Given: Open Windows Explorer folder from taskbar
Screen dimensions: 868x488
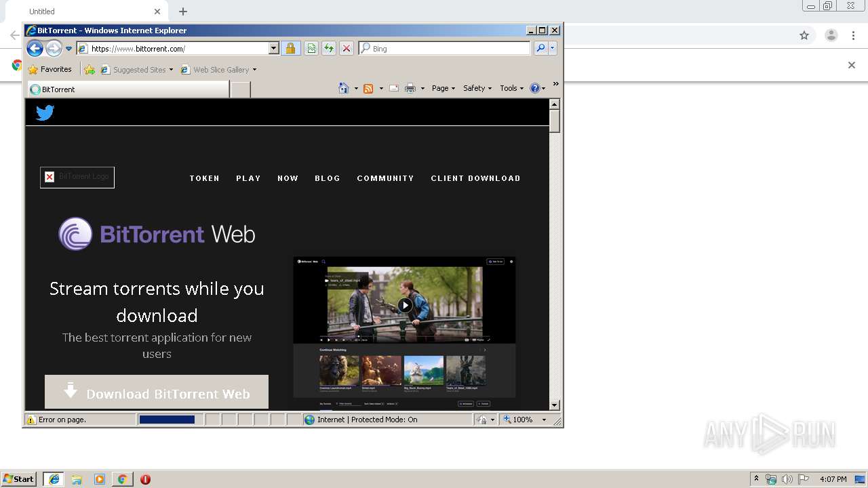Looking at the screenshot, I should tap(77, 479).
